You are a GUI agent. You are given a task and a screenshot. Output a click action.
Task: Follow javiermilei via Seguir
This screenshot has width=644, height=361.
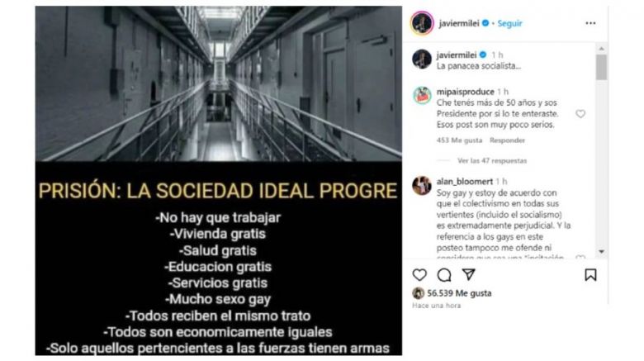509,23
